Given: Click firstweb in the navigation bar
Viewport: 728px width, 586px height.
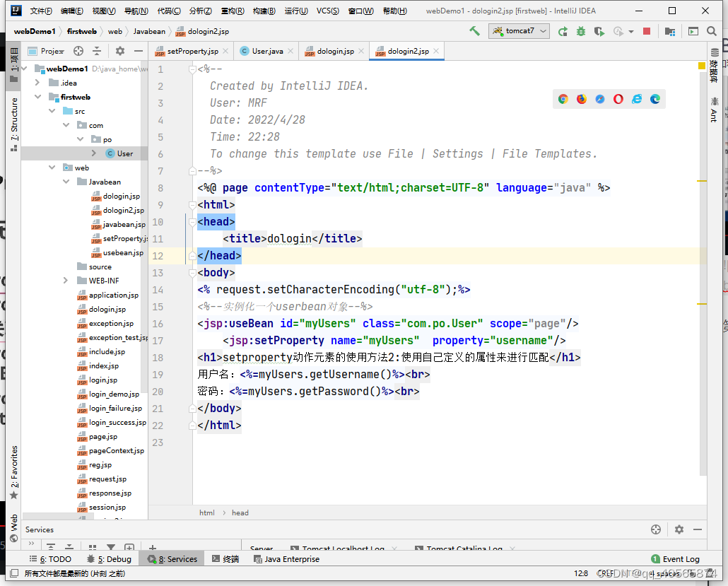Looking at the screenshot, I should pyautogui.click(x=82, y=31).
